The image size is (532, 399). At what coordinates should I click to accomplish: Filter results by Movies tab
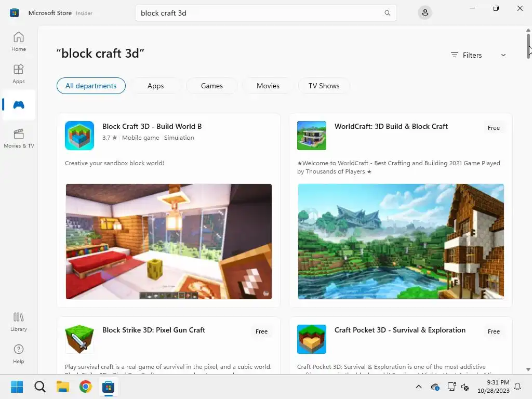point(268,86)
